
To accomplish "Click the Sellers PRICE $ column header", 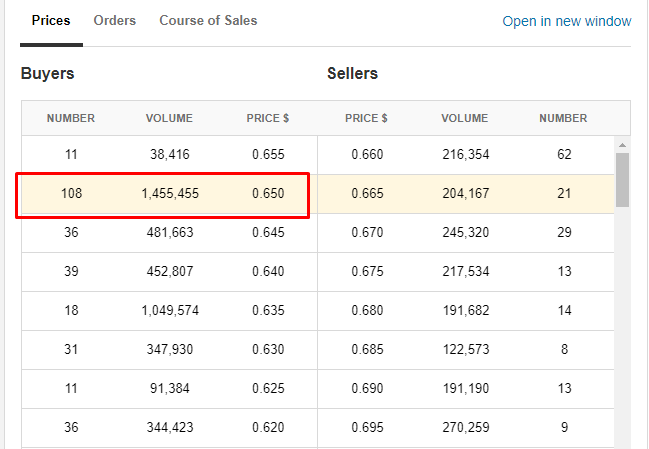I will pos(367,118).
